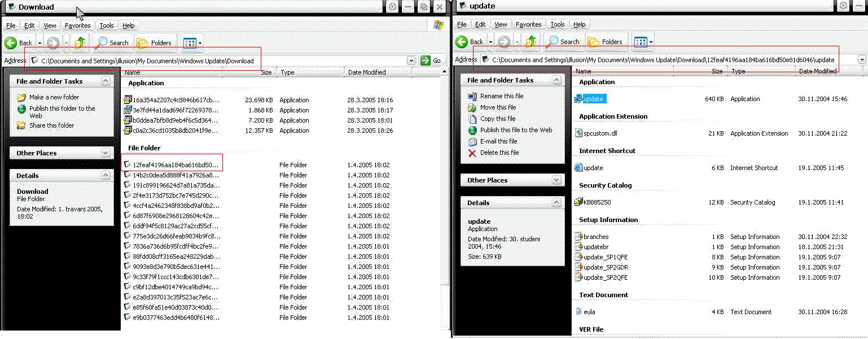The image size is (868, 339).
Task: Open address bar dropdown in Download window
Action: 410,60
